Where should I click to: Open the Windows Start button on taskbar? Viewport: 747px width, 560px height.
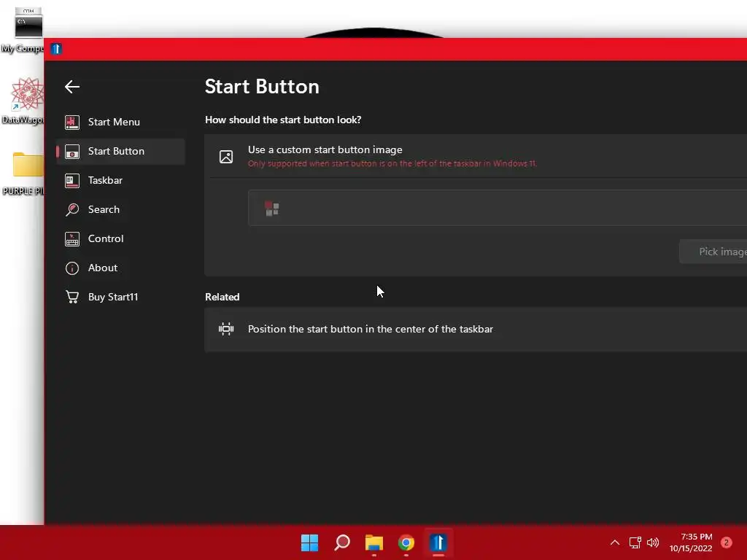click(x=309, y=542)
